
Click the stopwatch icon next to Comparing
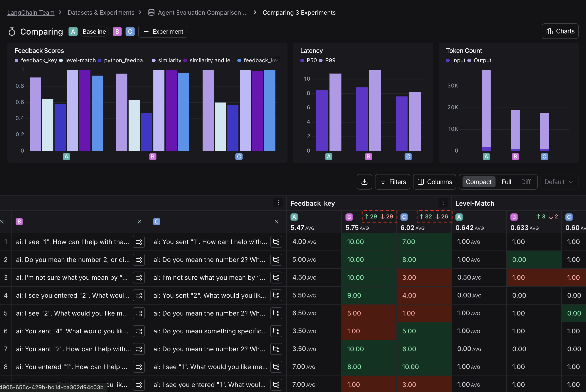point(11,32)
